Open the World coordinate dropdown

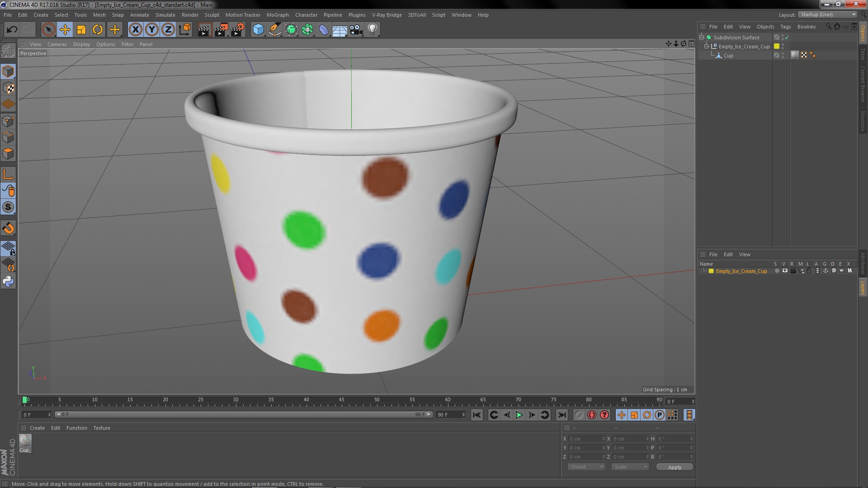click(586, 467)
